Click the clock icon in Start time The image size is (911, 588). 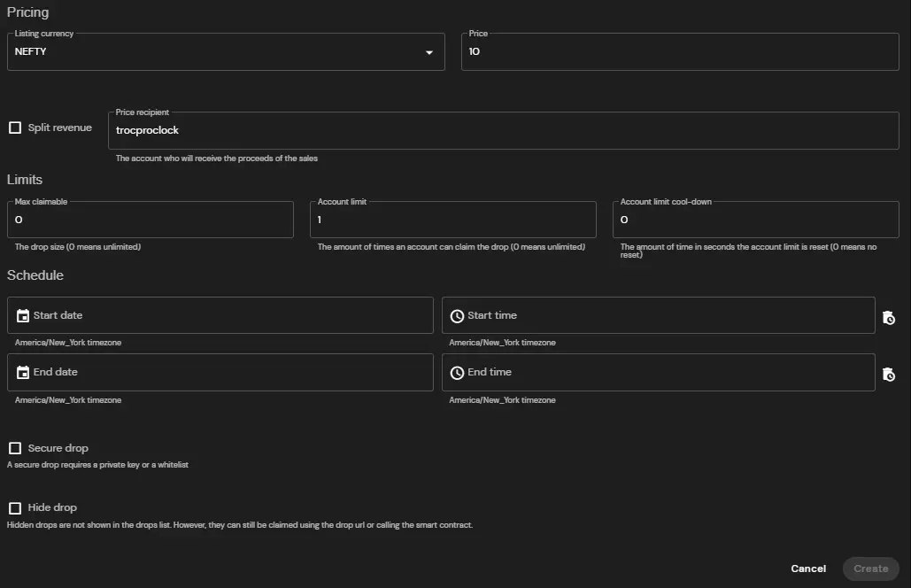coord(457,316)
